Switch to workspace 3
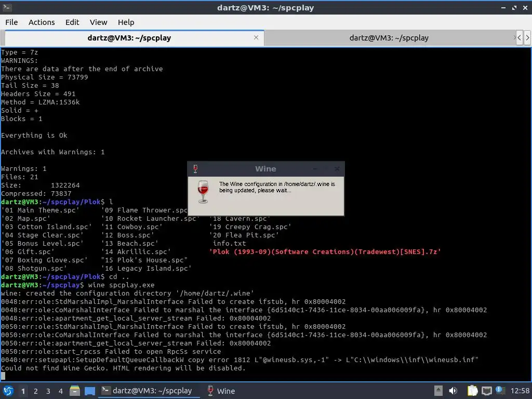This screenshot has width=532, height=399. pos(48,391)
